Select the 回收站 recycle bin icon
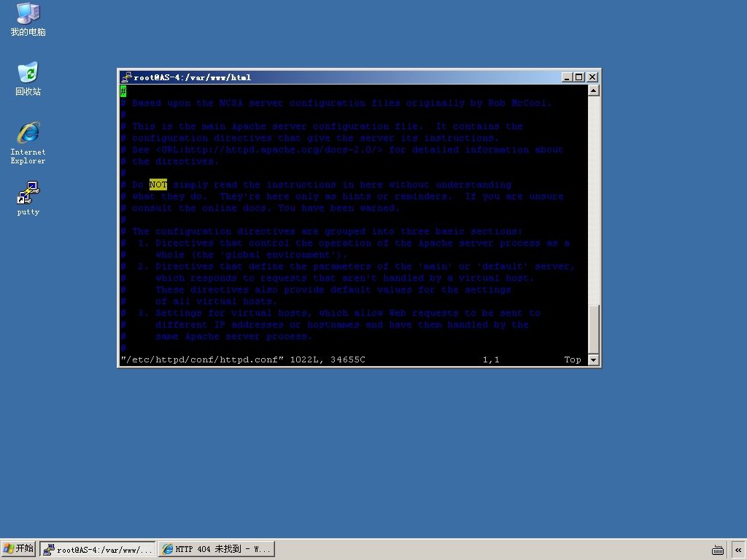The width and height of the screenshot is (747, 560). point(28,79)
